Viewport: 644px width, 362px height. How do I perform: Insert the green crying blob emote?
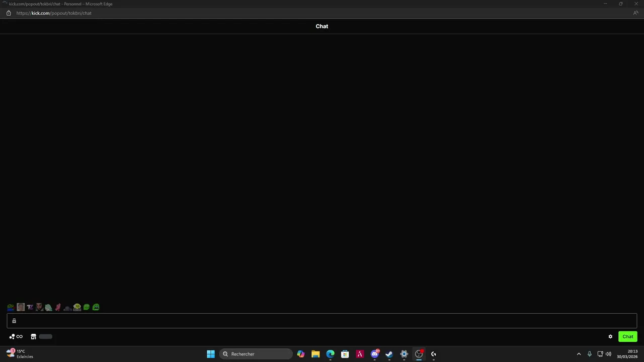tap(96, 307)
